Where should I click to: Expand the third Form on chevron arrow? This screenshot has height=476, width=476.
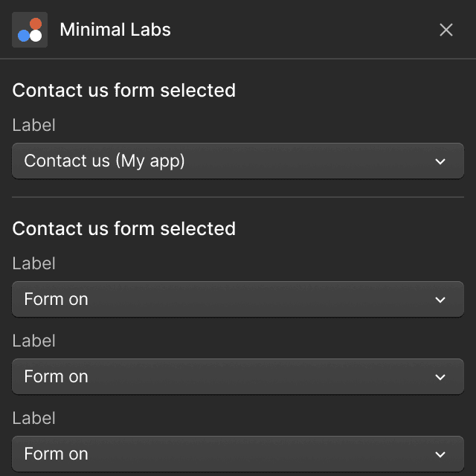(x=440, y=454)
